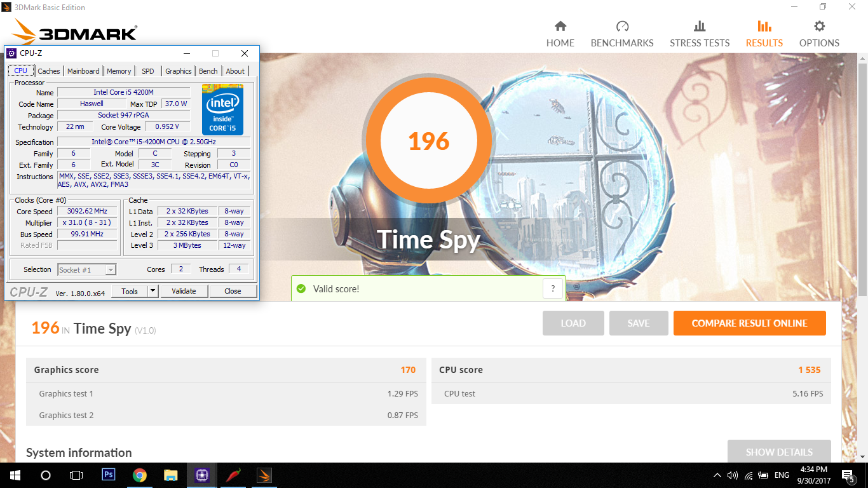Click the Core Voltage 0.952 V value
The width and height of the screenshot is (868, 488).
(x=167, y=126)
